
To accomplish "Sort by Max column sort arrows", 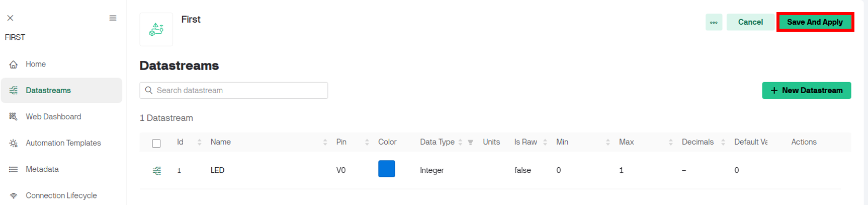I will [670, 143].
